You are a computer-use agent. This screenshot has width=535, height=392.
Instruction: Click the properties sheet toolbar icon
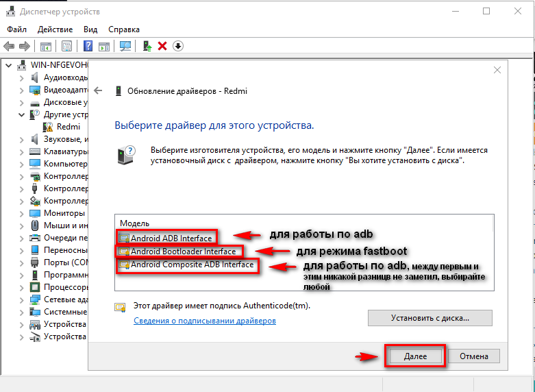[x=66, y=46]
